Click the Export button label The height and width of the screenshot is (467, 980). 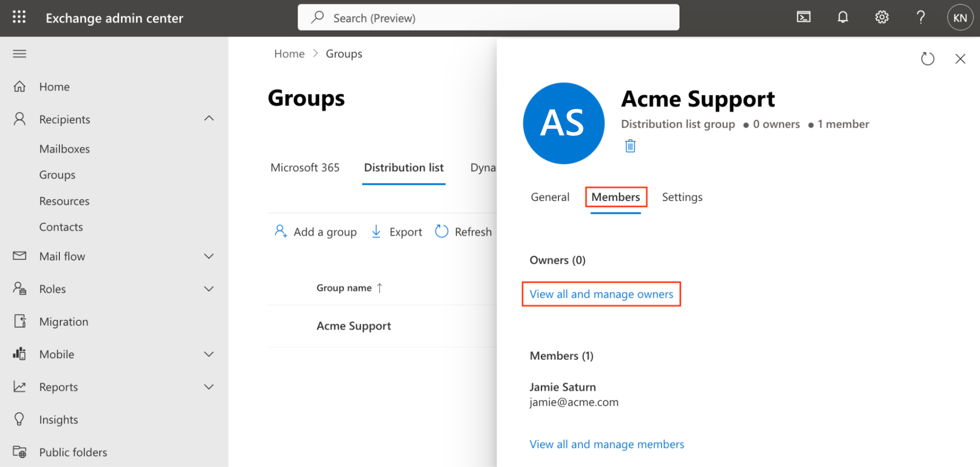(x=406, y=232)
